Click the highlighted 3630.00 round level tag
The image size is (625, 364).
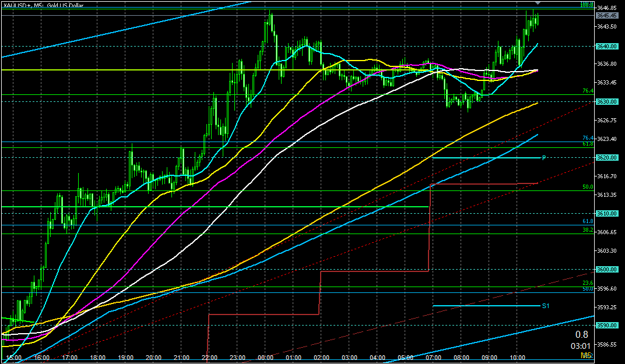pyautogui.click(x=607, y=102)
